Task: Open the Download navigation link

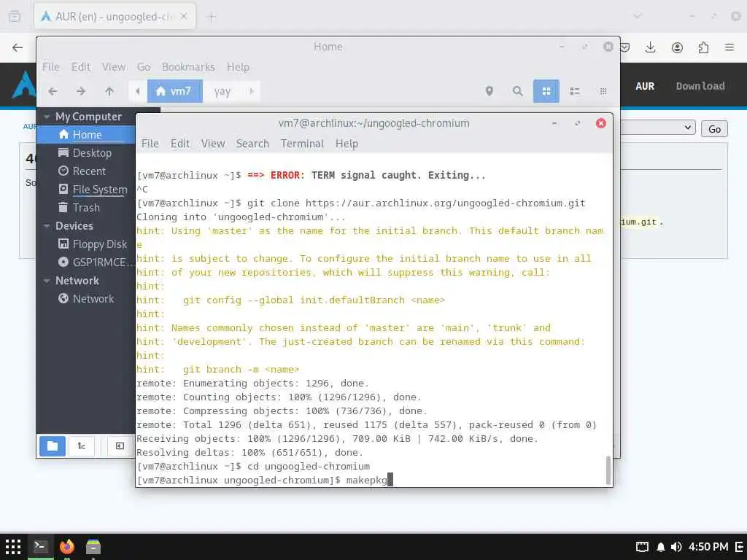Action: 700,86
